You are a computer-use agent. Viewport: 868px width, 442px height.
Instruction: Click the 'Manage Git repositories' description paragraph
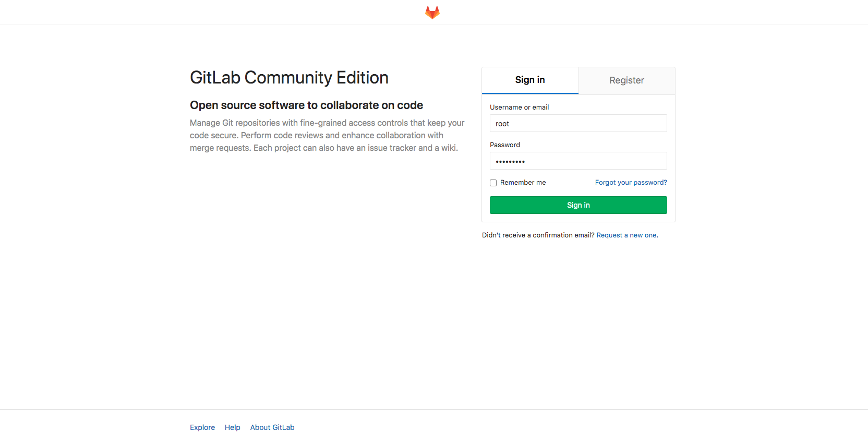(x=327, y=136)
